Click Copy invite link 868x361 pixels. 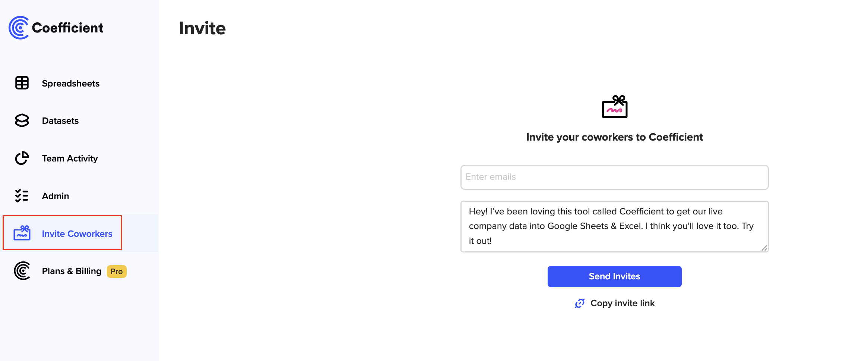pyautogui.click(x=623, y=303)
